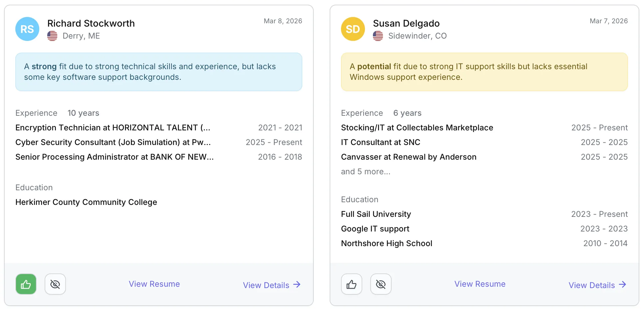Image resolution: width=644 pixels, height=310 pixels.
Task: Expand truncated Cyber Security Consultant entry
Action: coord(113,142)
